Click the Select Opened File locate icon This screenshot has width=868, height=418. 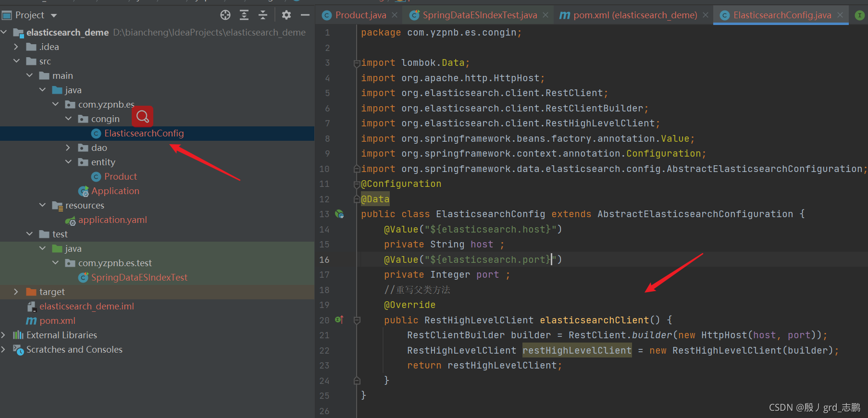[x=225, y=15]
